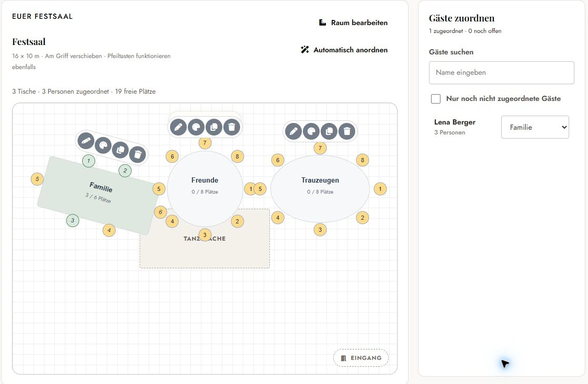Click seat 2 of Freunde table
The height and width of the screenshot is (384, 588).
click(237, 221)
